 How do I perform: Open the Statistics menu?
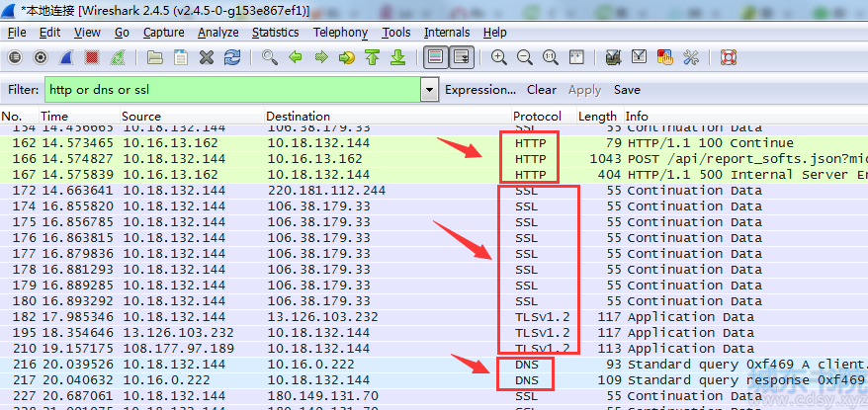coord(275,33)
